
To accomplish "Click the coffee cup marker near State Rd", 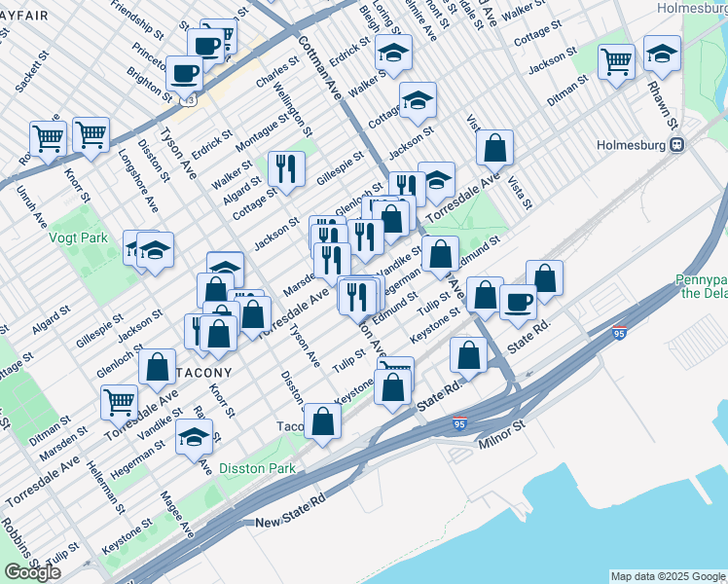I will pos(518,303).
